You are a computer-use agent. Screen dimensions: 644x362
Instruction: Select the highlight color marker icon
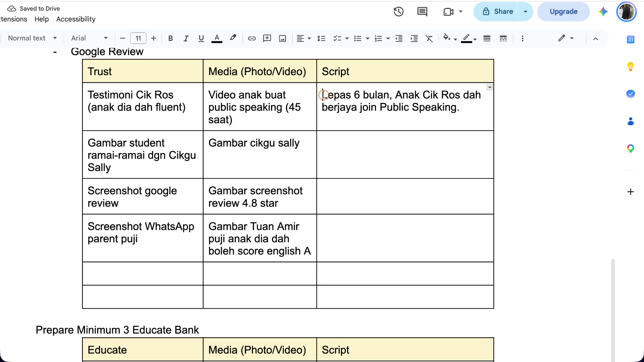233,38
